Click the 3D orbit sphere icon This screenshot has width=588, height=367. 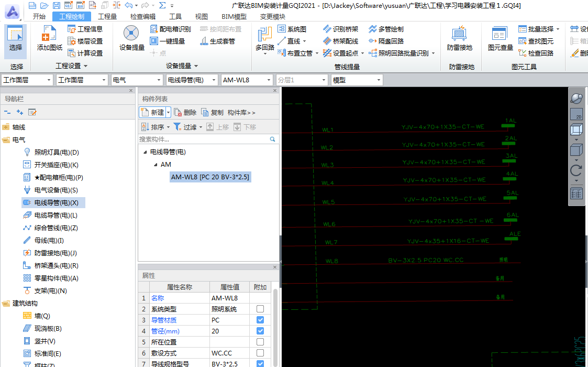coord(576,99)
